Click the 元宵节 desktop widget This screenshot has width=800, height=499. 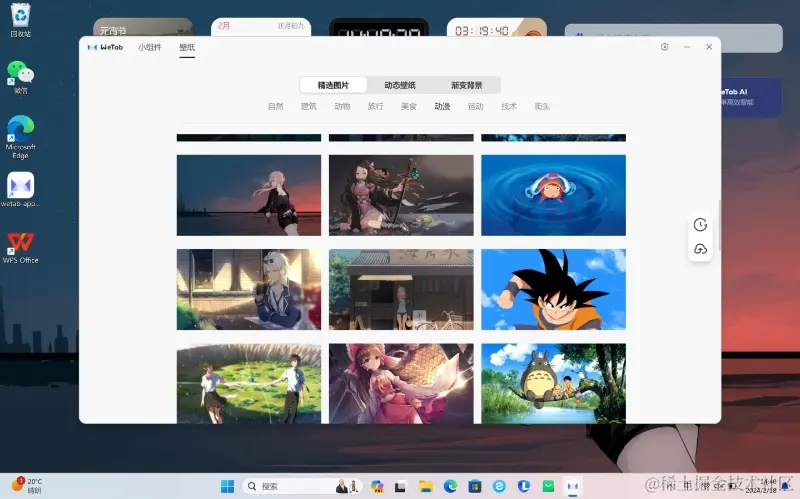(x=143, y=28)
